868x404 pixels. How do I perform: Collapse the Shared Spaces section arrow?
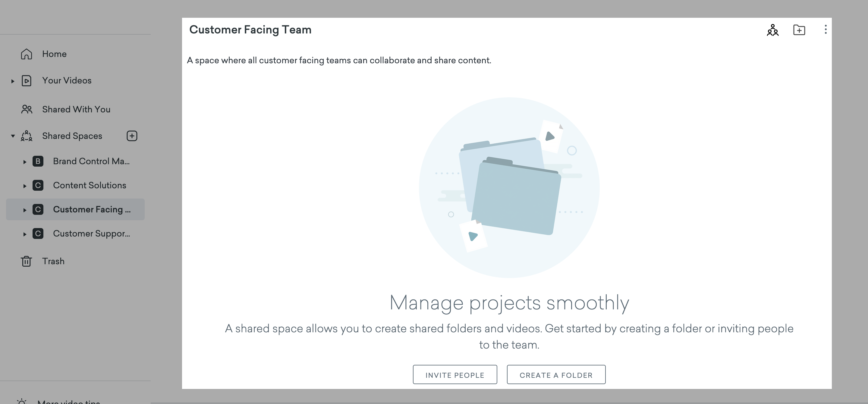pyautogui.click(x=13, y=136)
